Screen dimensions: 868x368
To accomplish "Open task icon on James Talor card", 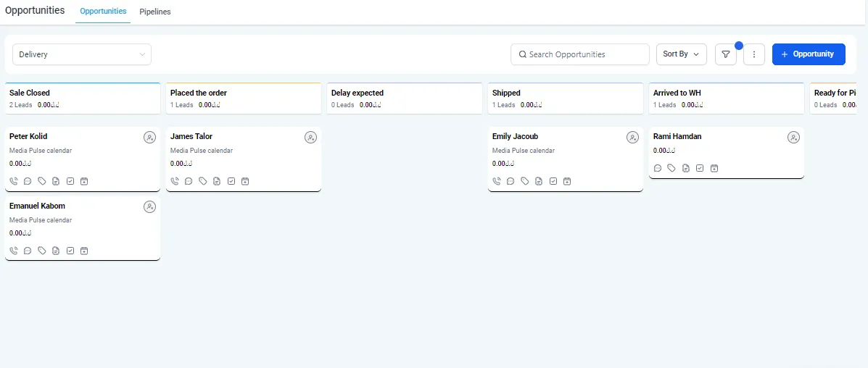I will pos(231,181).
